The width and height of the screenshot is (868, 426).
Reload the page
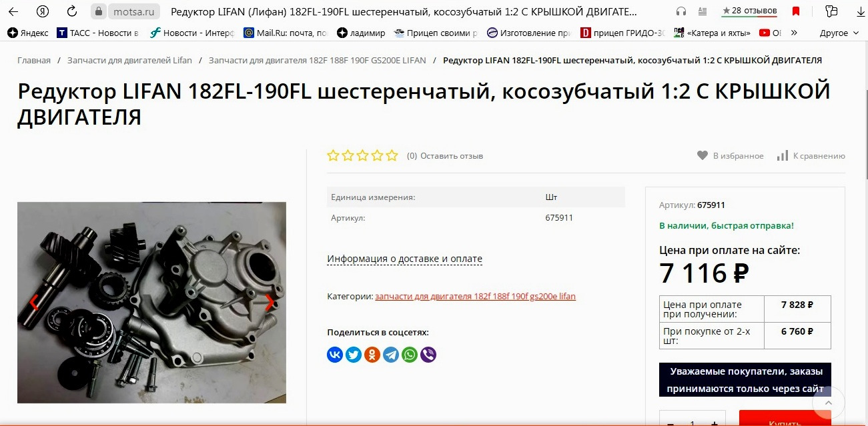click(71, 11)
